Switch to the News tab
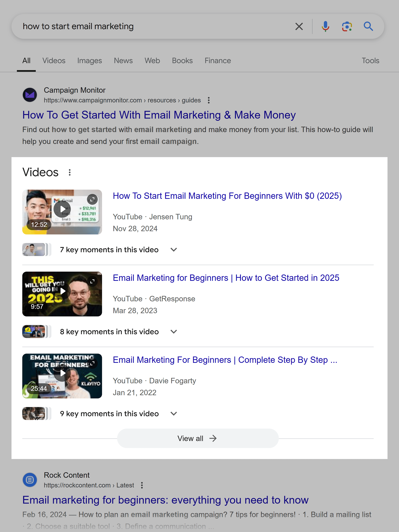399x532 pixels. (x=123, y=61)
